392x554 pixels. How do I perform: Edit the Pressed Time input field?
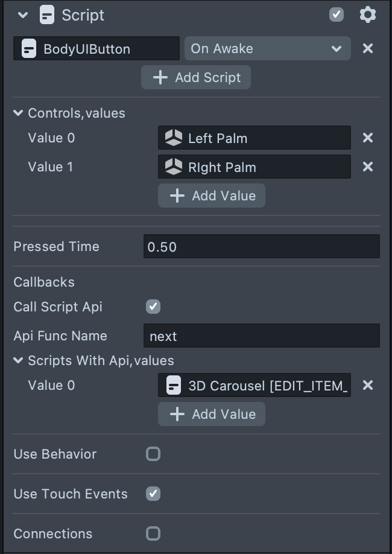(261, 246)
